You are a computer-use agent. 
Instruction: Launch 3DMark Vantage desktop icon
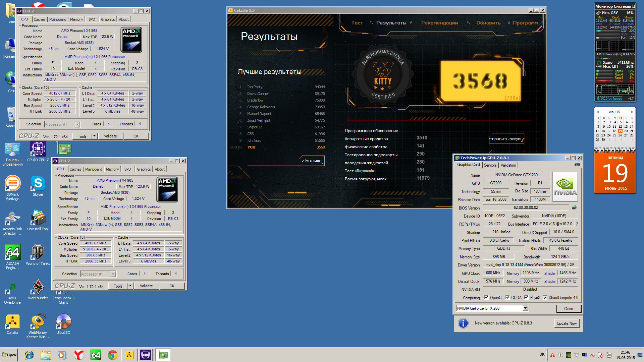pyautogui.click(x=12, y=188)
